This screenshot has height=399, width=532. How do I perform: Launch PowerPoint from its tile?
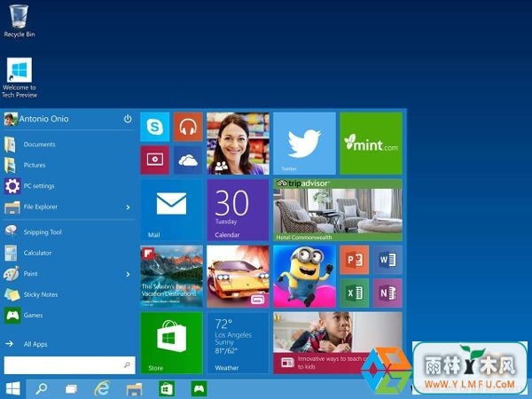click(354, 260)
